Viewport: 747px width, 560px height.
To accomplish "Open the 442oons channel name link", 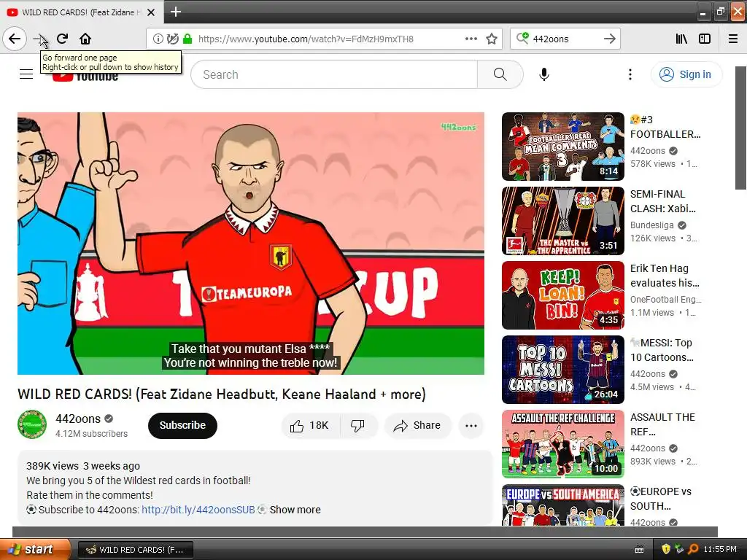I will [x=78, y=419].
